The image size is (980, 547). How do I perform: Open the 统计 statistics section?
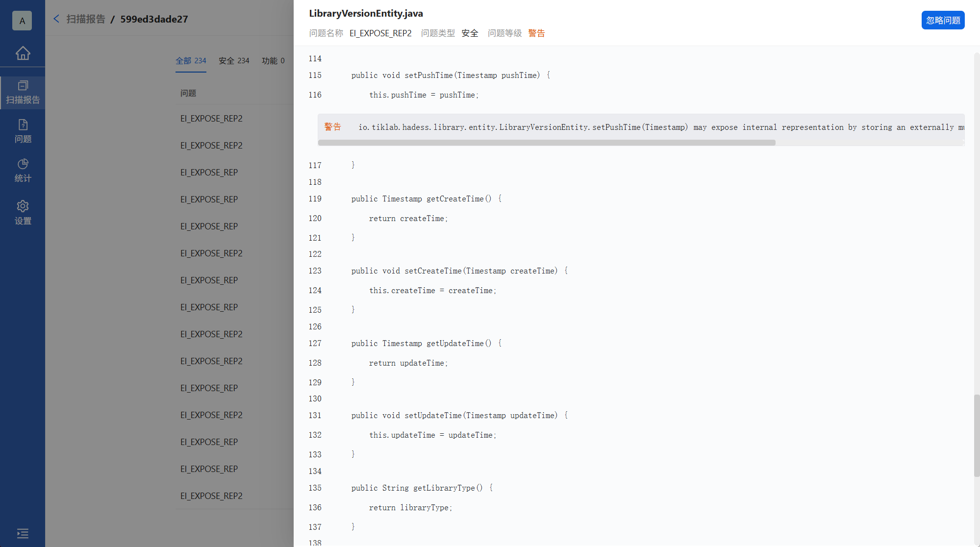(23, 171)
